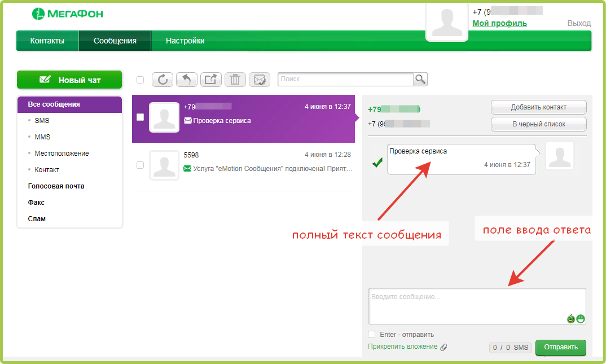This screenshot has width=606, height=364.
Task: Filter by MMS messages
Action: click(42, 137)
